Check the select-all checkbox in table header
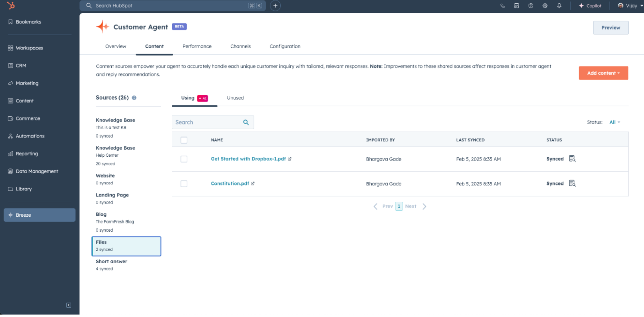Viewport: 644px width, 317px height. coord(184,140)
